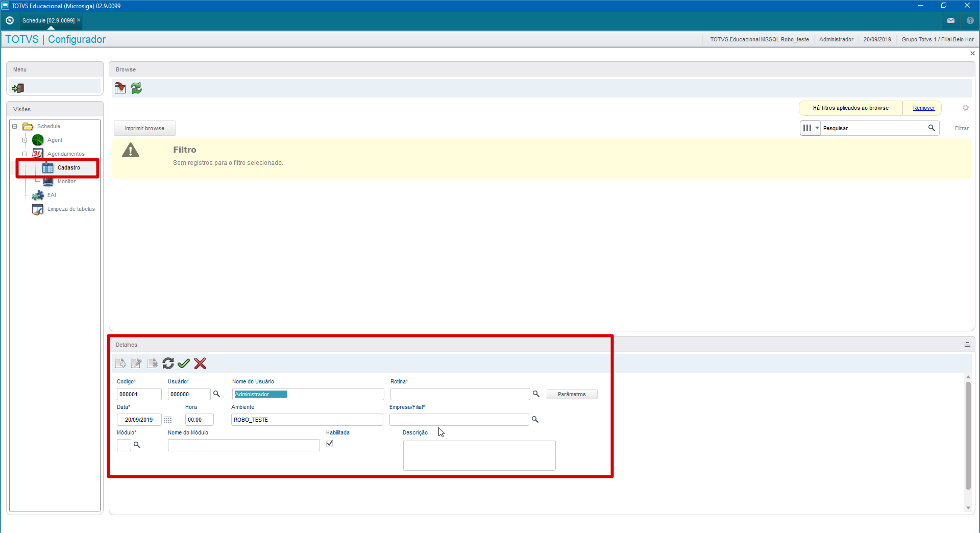Click the scrollbar up arrow in Detalhes
The height and width of the screenshot is (533, 980).
point(968,377)
